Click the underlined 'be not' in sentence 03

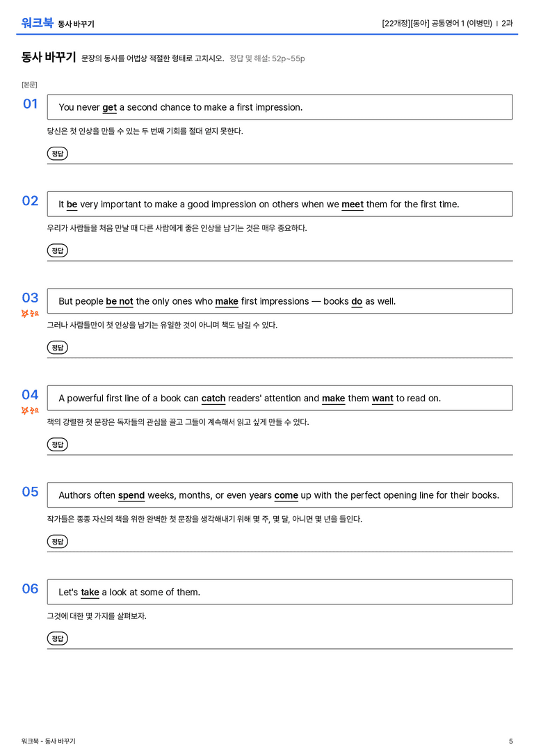[x=120, y=301]
